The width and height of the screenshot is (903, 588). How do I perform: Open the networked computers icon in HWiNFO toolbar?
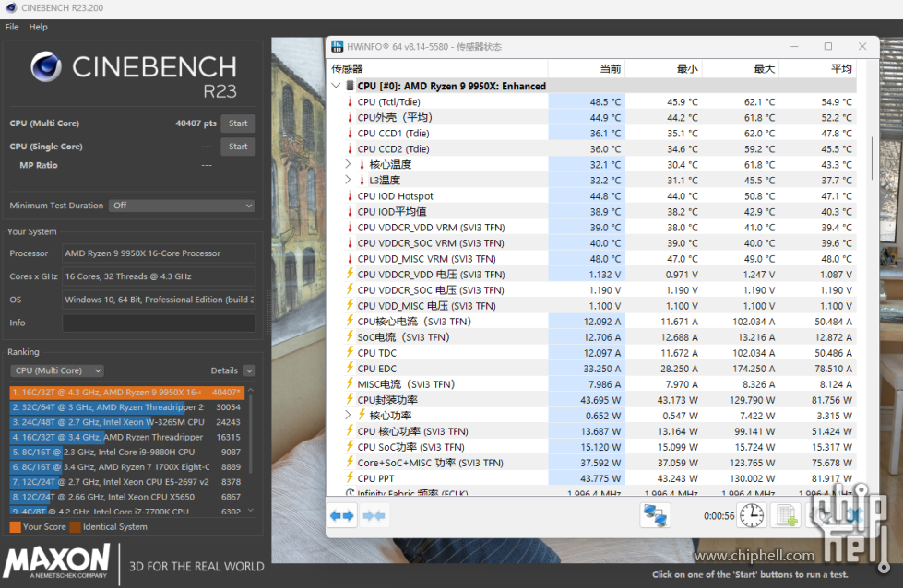click(x=655, y=515)
